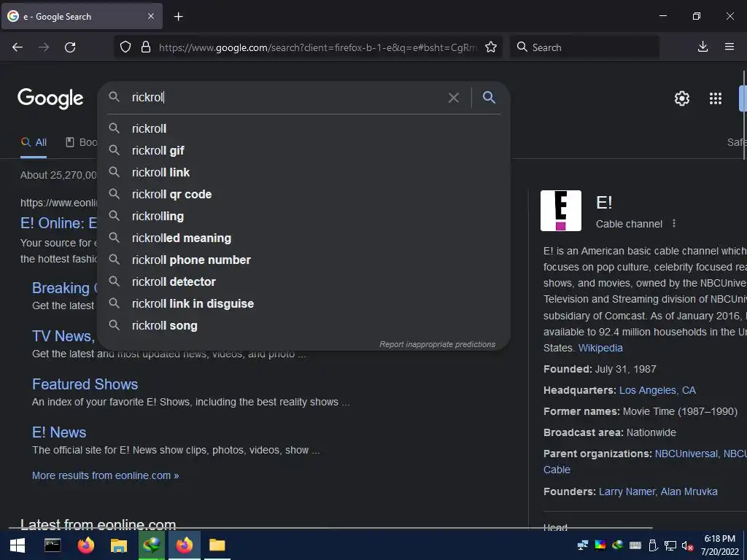The width and height of the screenshot is (747, 560).
Task: Click the Firefox 'Search' bar field
Action: (x=585, y=47)
